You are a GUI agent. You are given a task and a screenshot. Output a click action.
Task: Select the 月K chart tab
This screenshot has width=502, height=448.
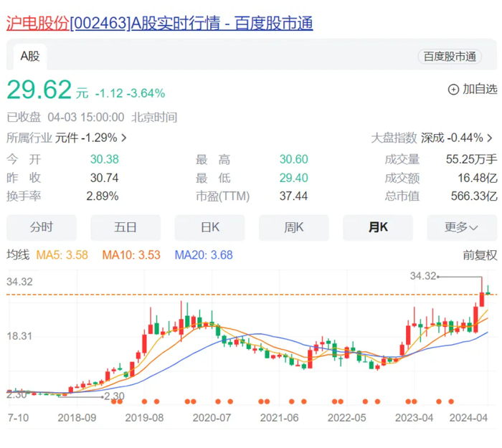pyautogui.click(x=378, y=227)
